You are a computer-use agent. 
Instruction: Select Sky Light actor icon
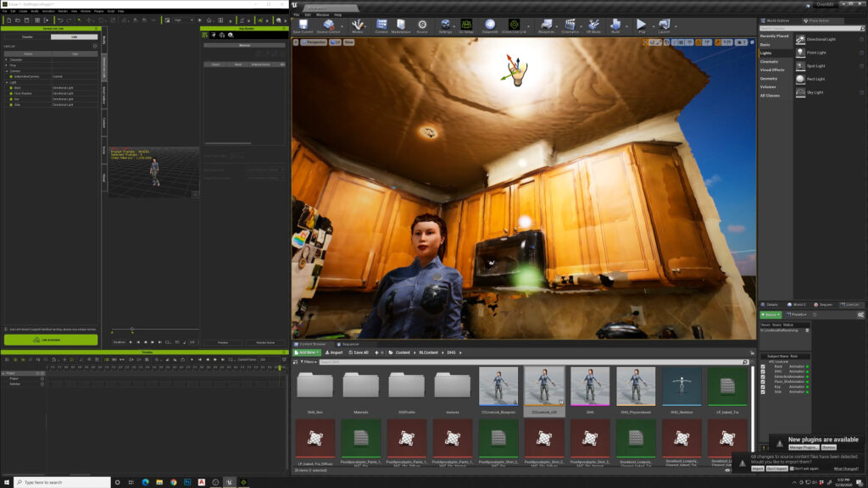800,92
